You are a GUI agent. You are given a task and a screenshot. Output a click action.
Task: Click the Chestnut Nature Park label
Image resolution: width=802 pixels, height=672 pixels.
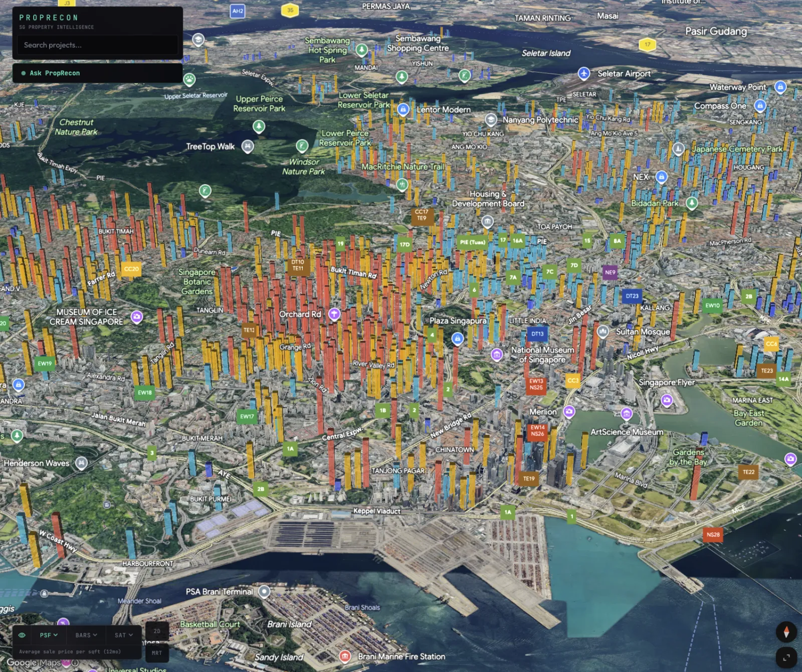[76, 127]
